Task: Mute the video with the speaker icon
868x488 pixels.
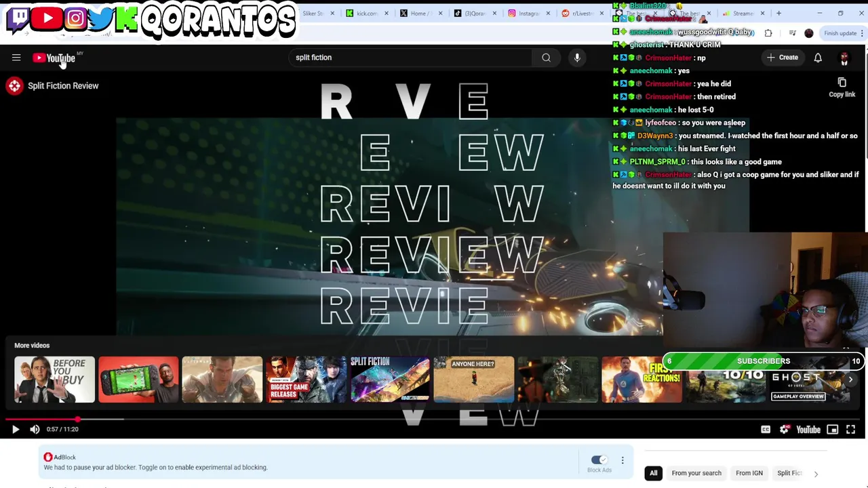Action: tap(35, 429)
